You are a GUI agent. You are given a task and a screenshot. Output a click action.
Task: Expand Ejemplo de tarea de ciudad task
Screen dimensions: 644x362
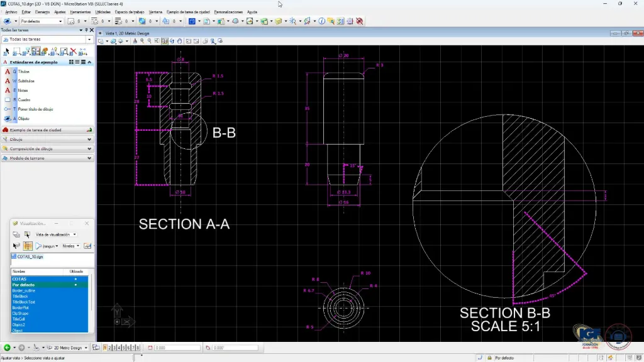(47, 130)
